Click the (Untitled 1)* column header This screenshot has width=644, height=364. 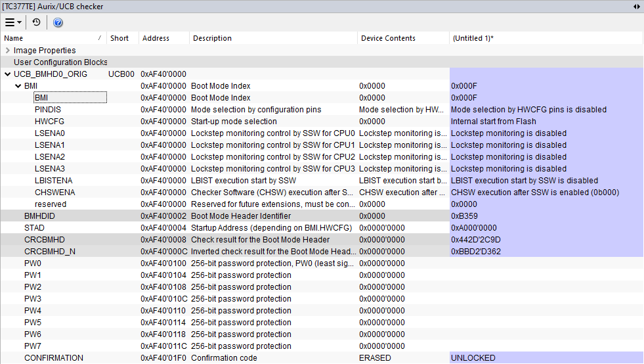point(546,38)
